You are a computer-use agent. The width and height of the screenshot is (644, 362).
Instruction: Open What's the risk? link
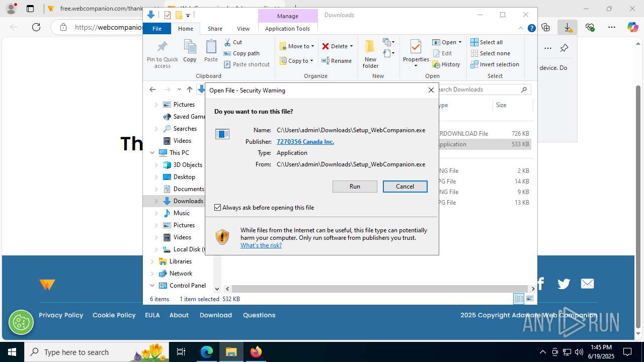(261, 245)
